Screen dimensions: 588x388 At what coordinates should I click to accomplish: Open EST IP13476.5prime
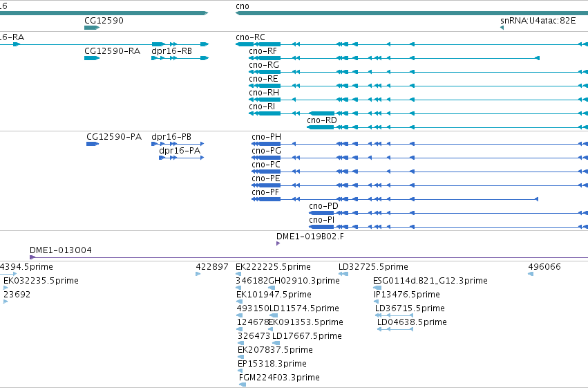(407, 295)
